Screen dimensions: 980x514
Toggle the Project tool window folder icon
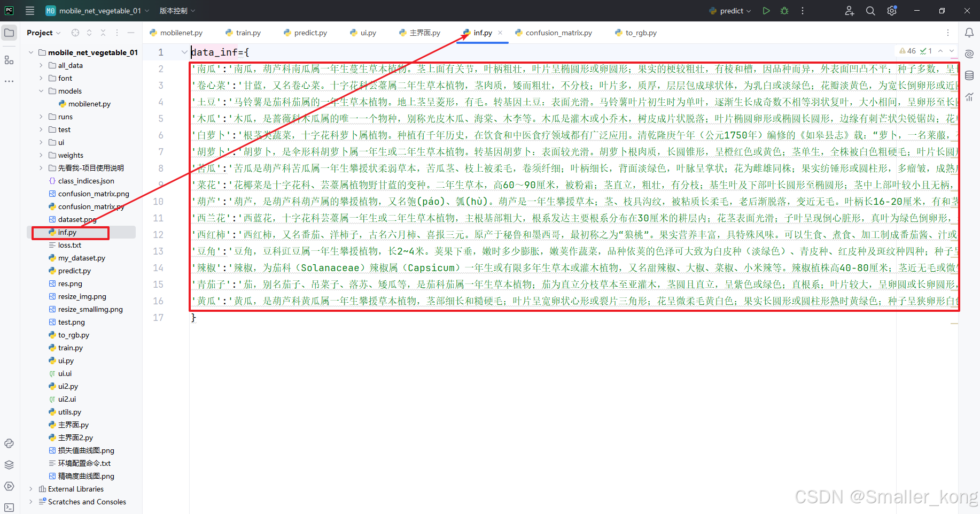point(9,33)
